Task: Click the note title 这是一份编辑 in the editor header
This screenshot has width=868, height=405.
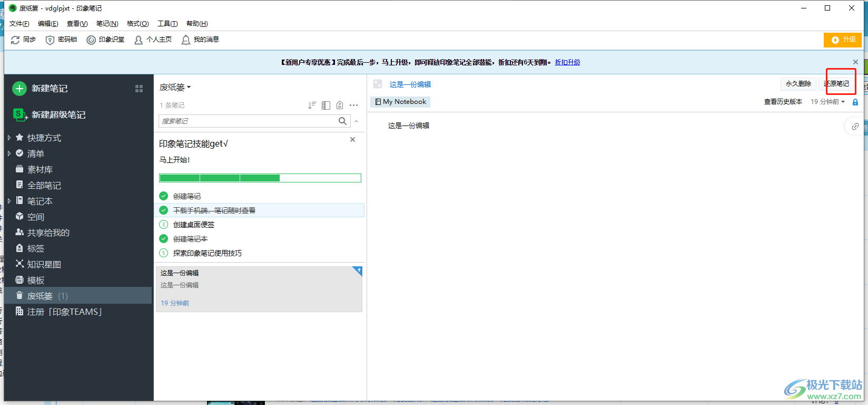Action: [x=410, y=84]
